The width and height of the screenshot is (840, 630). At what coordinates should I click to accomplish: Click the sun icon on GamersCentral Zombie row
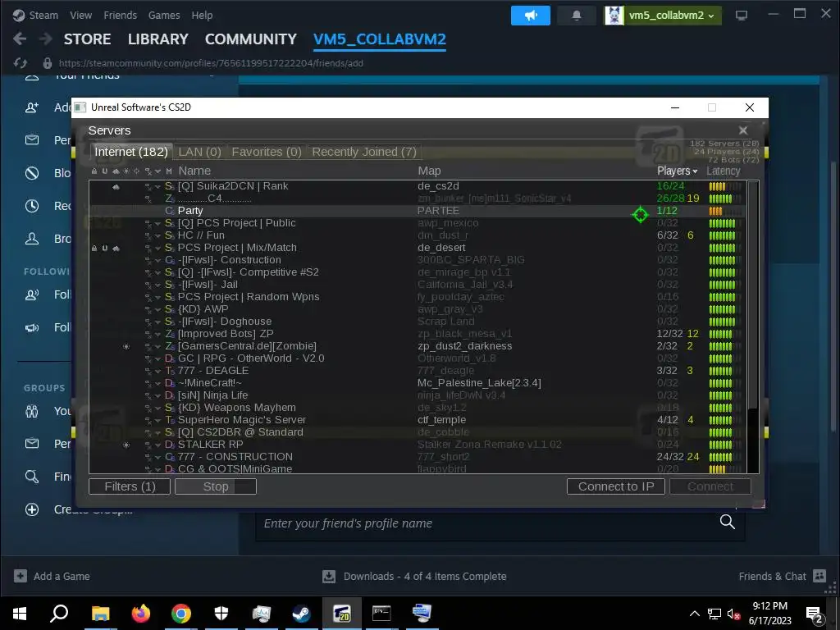click(x=126, y=347)
